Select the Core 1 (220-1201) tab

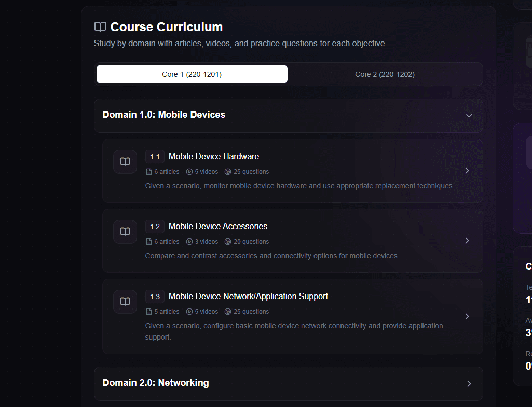click(x=192, y=74)
